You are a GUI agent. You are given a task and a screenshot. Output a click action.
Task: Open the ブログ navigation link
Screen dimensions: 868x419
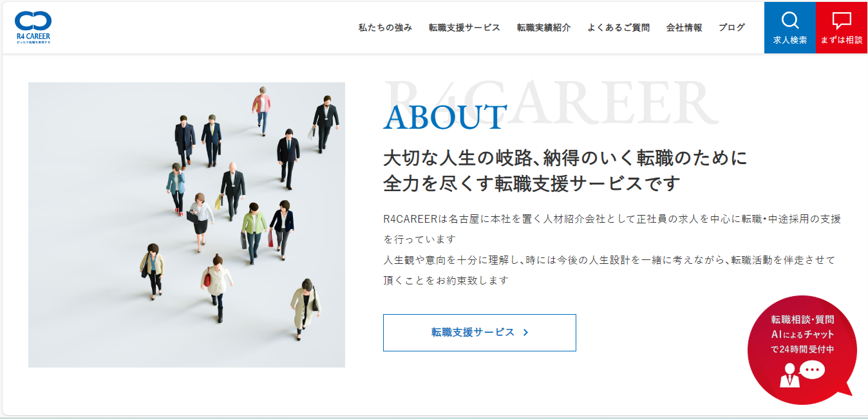[x=731, y=28]
